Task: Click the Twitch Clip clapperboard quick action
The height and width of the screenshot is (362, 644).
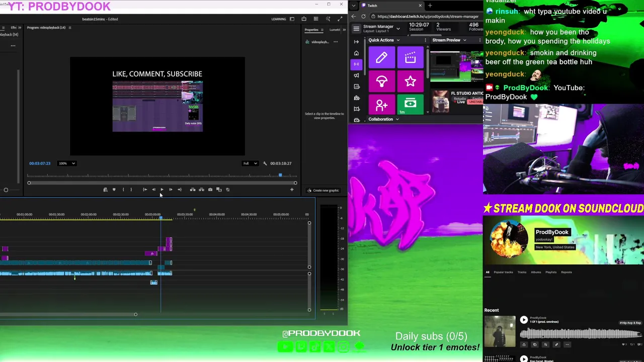Action: [411, 58]
